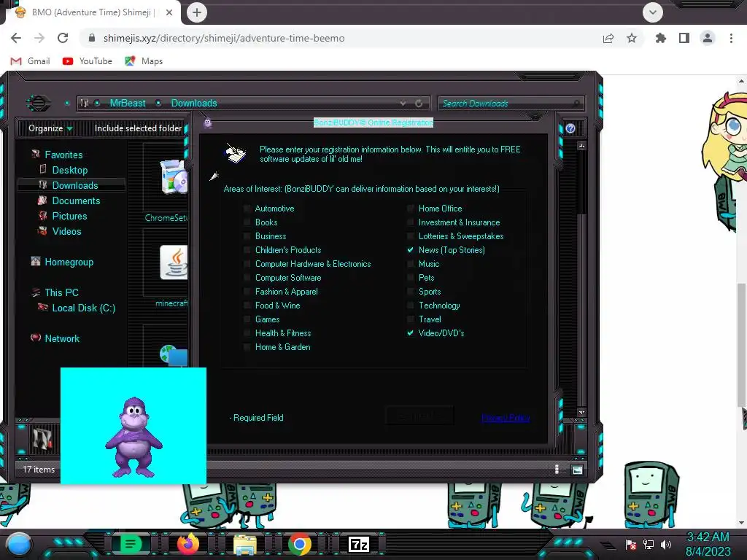This screenshot has width=747, height=560.
Task: Click the 17 items status text
Action: click(39, 470)
